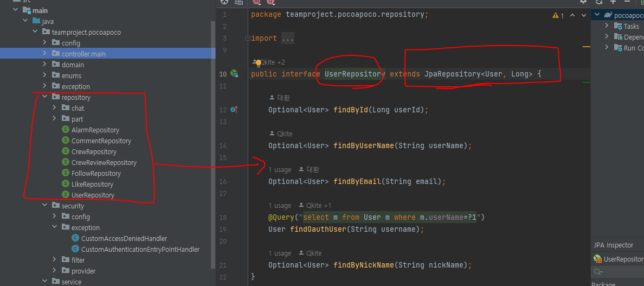Viewport: 644px width, 286px height.
Task: Click the Gradle elephant icon next to pocoapoco
Action: pos(608,16)
